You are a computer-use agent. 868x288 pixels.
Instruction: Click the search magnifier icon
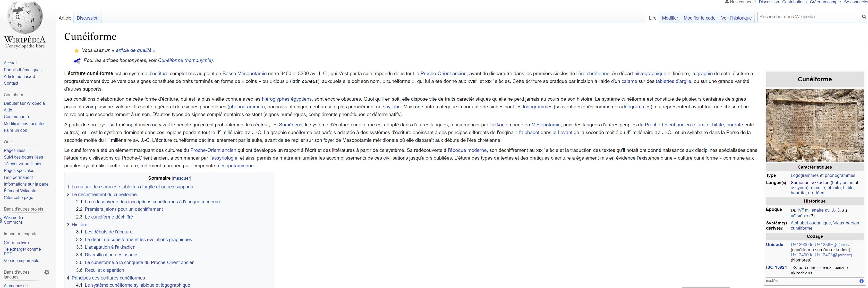coord(864,17)
